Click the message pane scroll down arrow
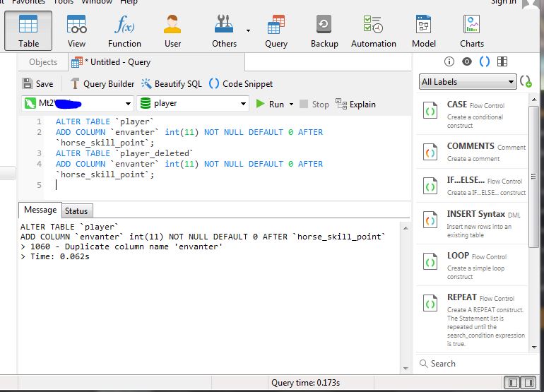The image size is (544, 392). click(406, 369)
